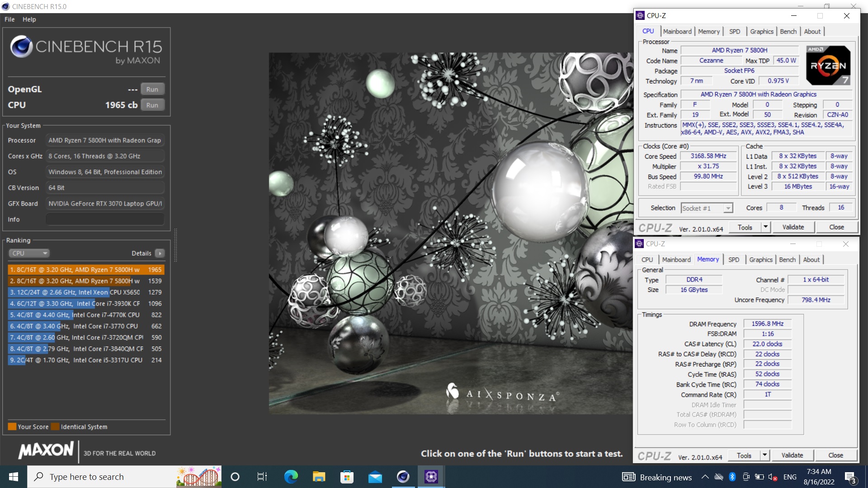Open Graphics tab in top CPU-Z window
Image resolution: width=868 pixels, height=488 pixels.
(762, 31)
